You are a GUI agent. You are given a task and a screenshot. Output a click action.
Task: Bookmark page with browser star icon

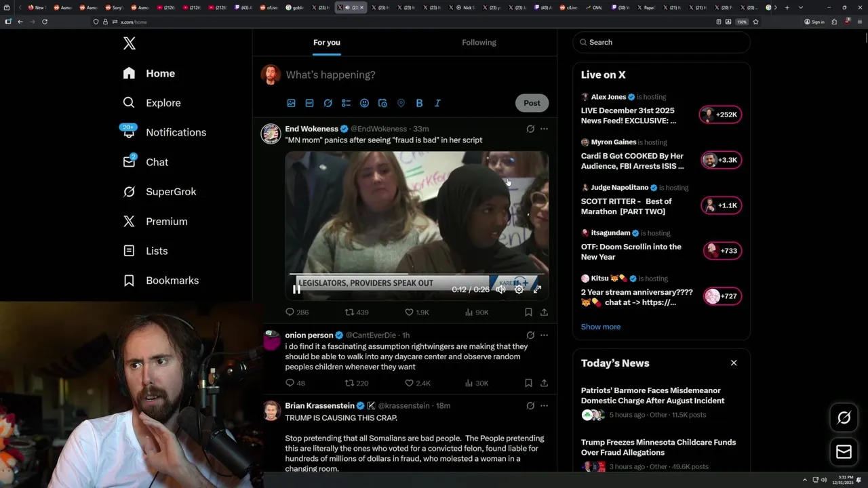tap(755, 22)
